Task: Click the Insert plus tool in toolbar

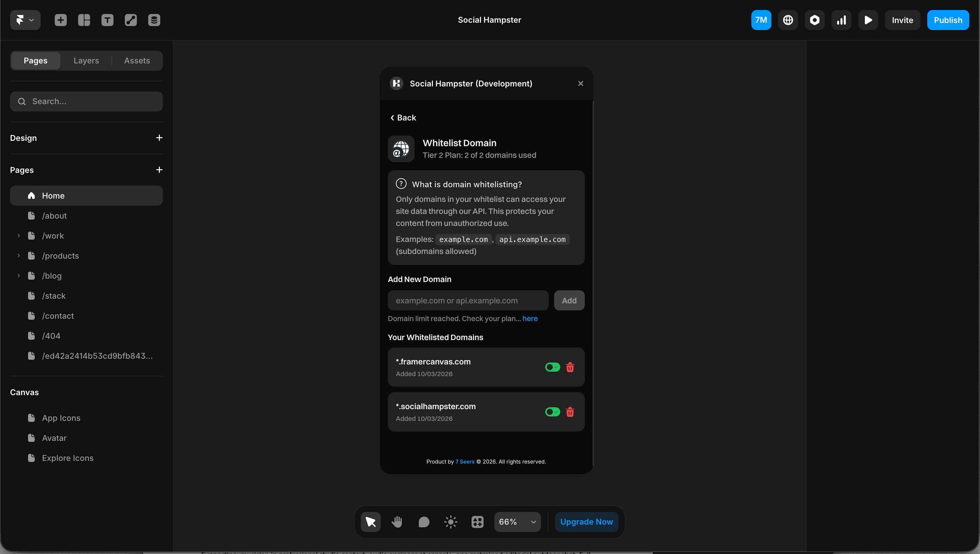Action: tap(60, 20)
